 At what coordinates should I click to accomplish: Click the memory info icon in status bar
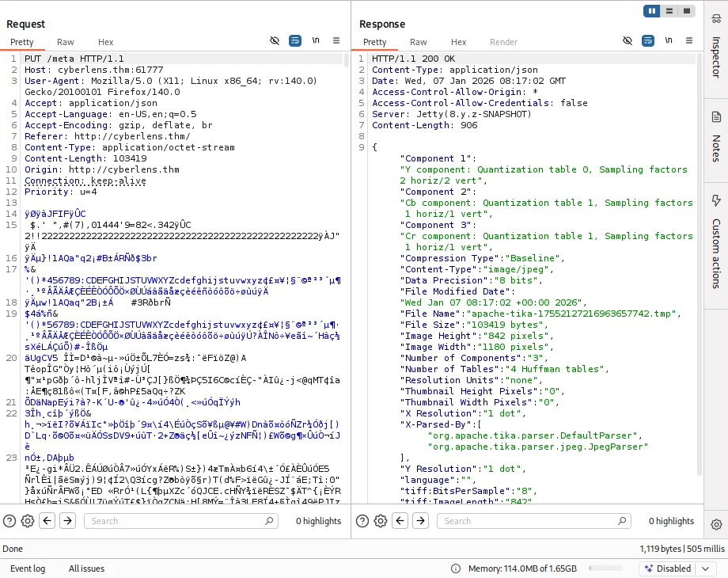tap(457, 568)
